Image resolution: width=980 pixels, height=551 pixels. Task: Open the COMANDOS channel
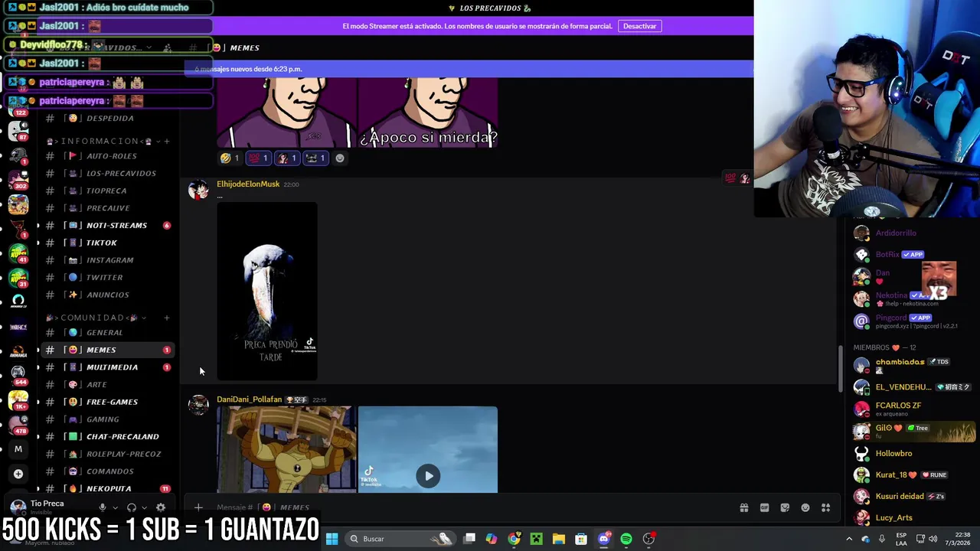tap(109, 471)
